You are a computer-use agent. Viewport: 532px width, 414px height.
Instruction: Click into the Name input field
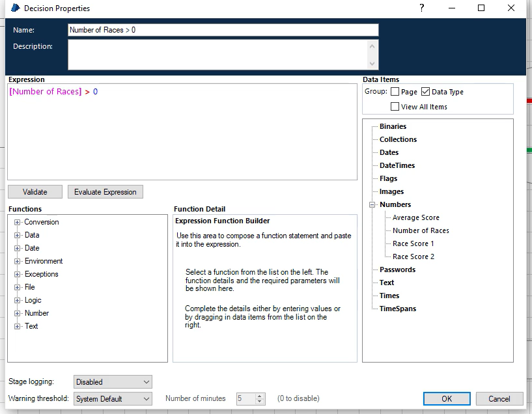pos(223,30)
